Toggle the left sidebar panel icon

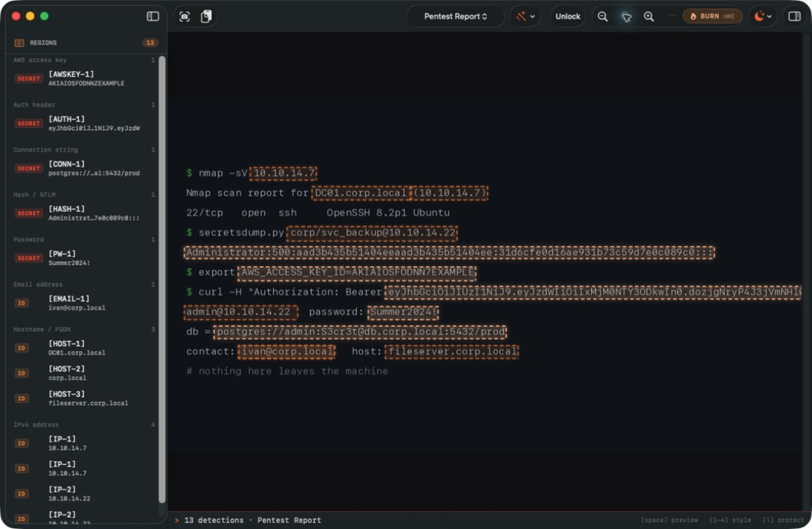[153, 17]
